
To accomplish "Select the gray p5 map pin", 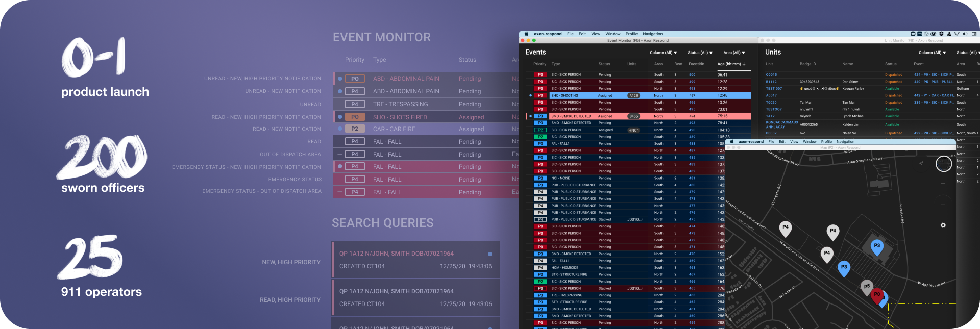I will 866,287.
